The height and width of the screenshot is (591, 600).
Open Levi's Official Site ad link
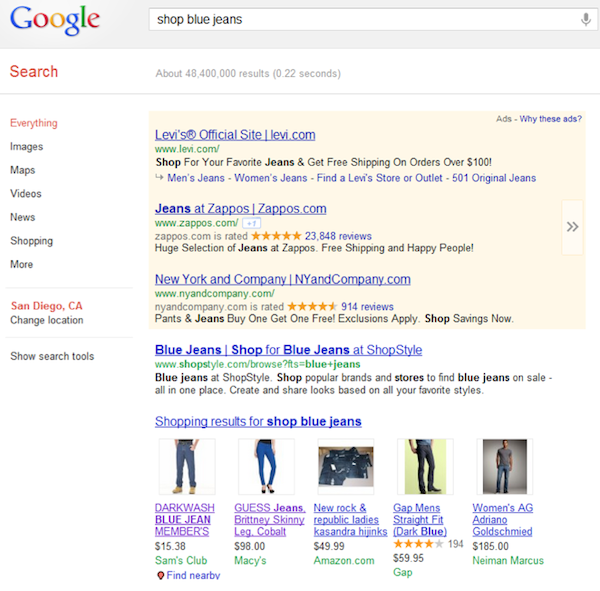(235, 135)
